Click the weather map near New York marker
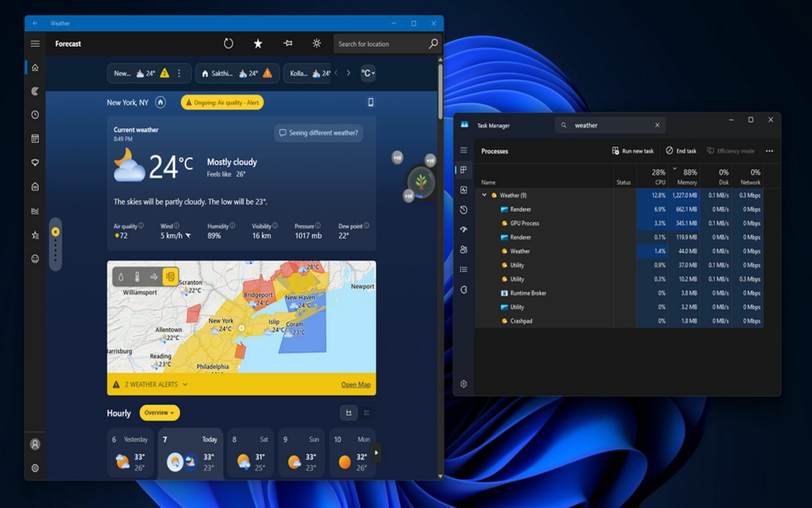 pos(241,328)
